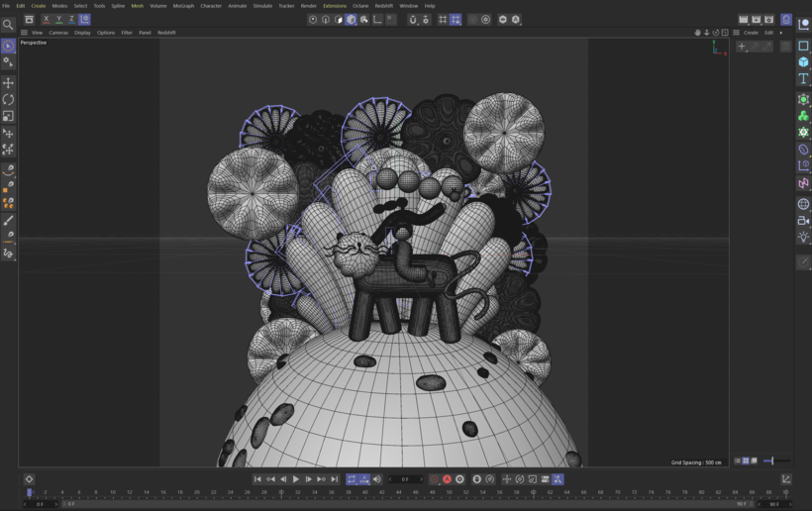812x511 pixels.
Task: Open the Cameras viewport menu
Action: tap(58, 32)
